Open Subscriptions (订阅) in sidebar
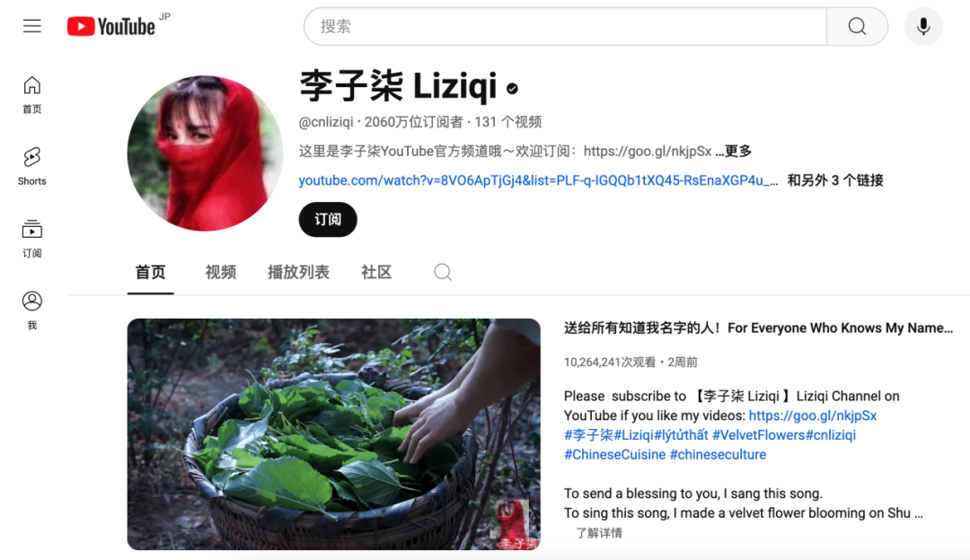The height and width of the screenshot is (560, 970). pos(32,239)
